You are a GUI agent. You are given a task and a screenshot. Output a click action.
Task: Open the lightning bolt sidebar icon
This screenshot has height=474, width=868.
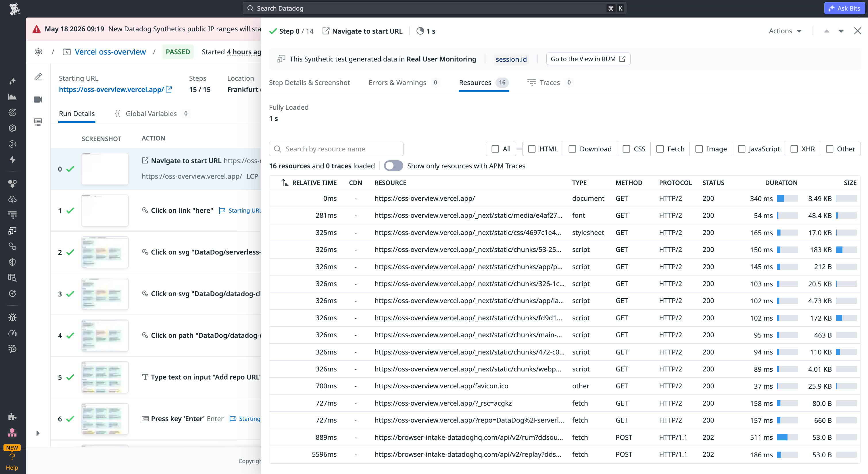(12, 160)
